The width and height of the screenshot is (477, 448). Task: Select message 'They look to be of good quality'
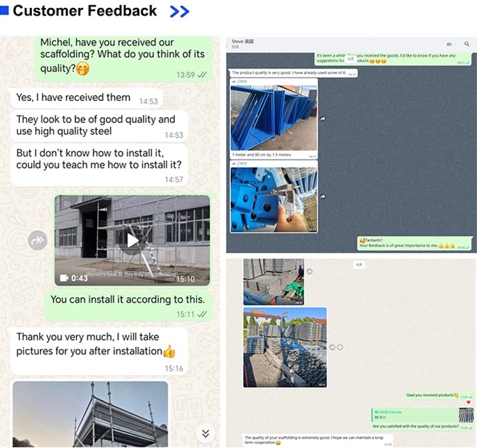click(99, 126)
